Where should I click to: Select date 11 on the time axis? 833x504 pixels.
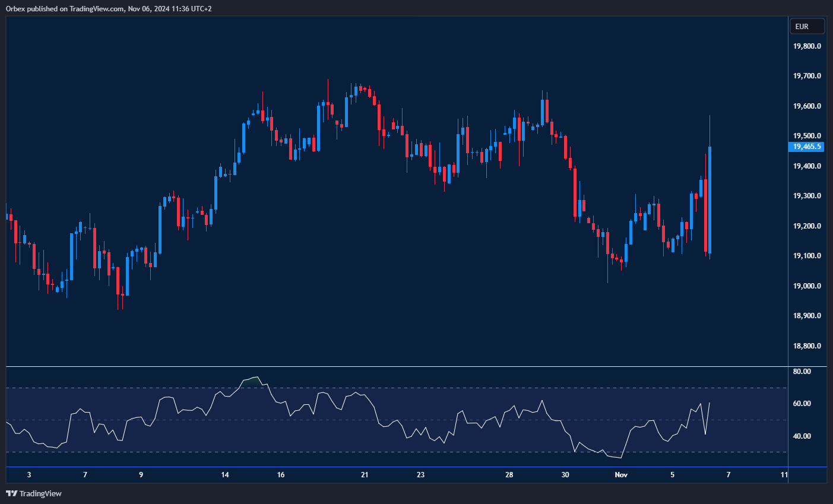[x=784, y=475]
